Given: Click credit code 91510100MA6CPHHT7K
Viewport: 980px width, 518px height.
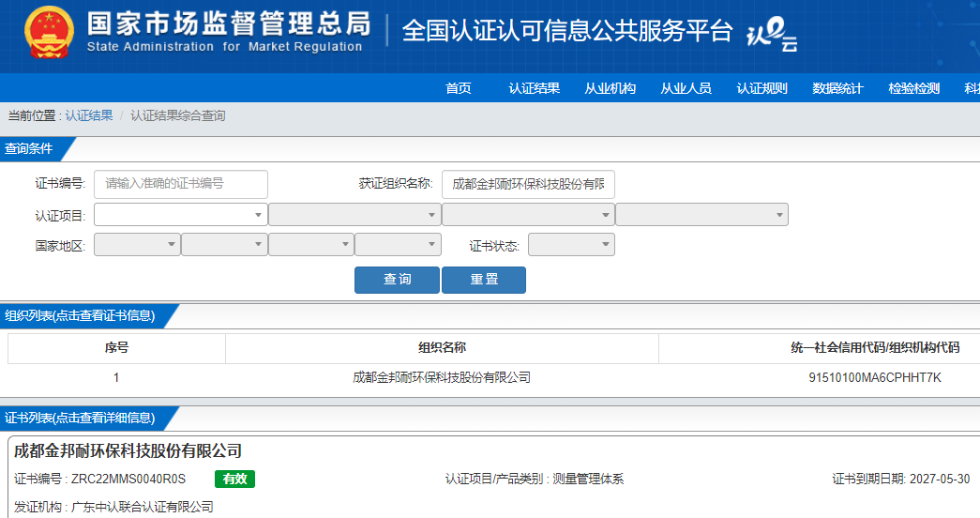Looking at the screenshot, I should tap(875, 378).
